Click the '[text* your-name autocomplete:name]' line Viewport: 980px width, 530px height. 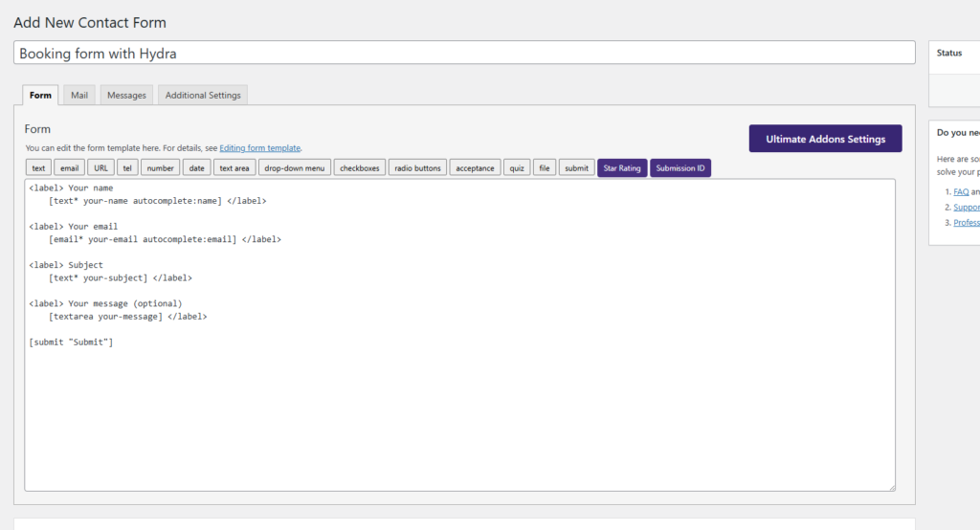click(x=158, y=201)
